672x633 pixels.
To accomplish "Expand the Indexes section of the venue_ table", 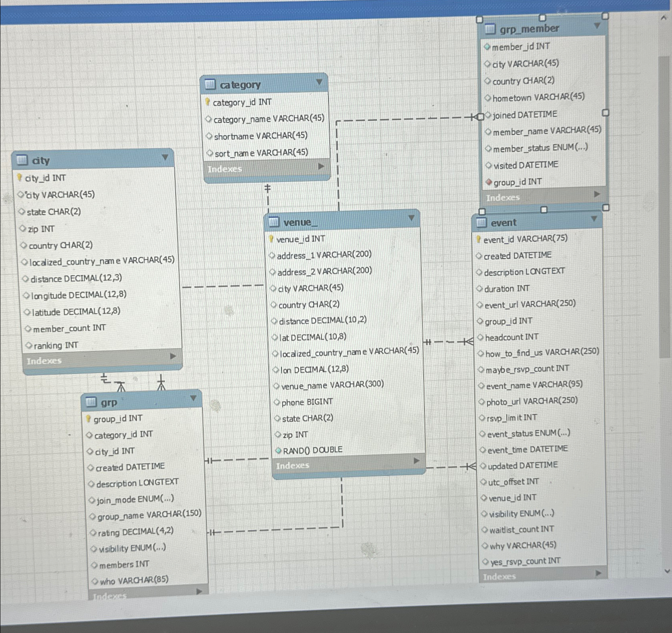I will (416, 461).
